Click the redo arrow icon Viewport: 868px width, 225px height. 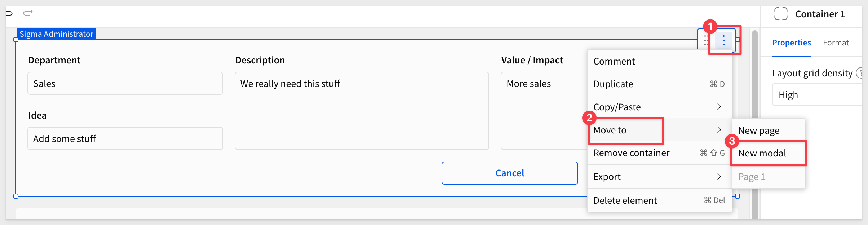(x=28, y=13)
